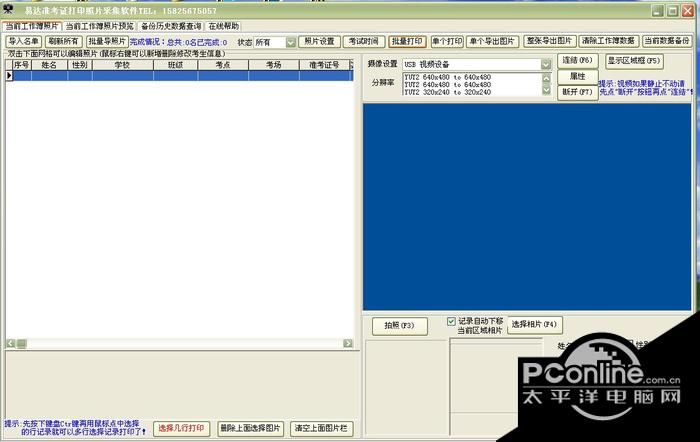Click the 选择相片(F4) button
700x442 pixels.
click(534, 325)
